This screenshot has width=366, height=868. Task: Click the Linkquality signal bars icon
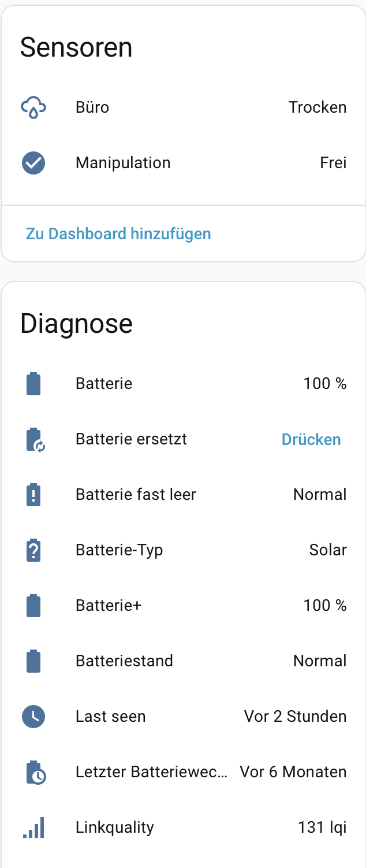coord(33,828)
